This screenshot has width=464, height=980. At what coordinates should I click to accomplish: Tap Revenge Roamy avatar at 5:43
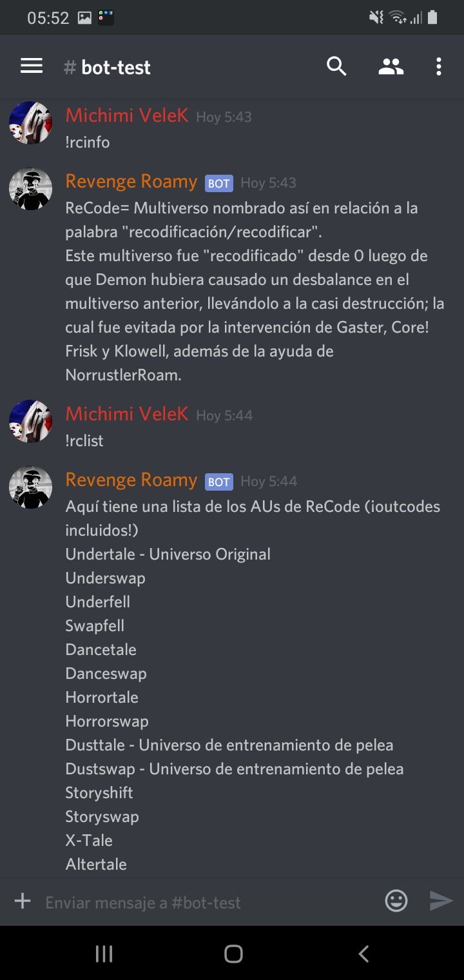pos(30,189)
